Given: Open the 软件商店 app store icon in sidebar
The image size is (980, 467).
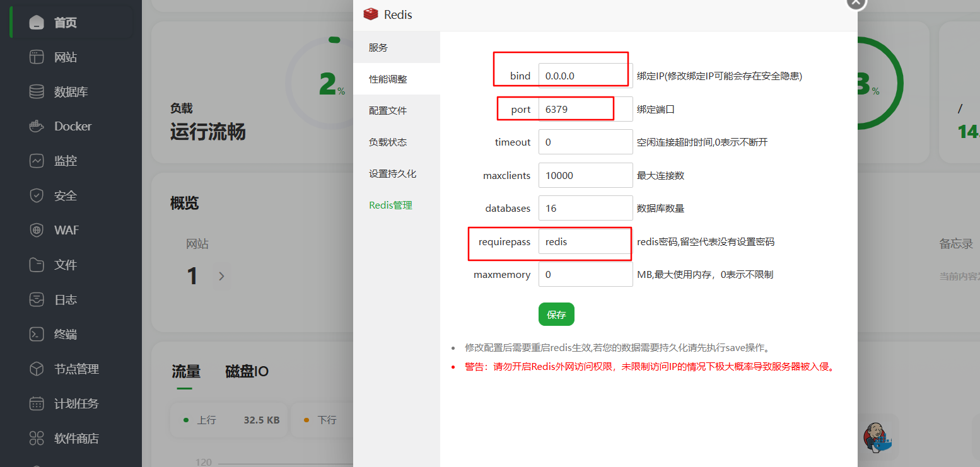Looking at the screenshot, I should [x=37, y=438].
